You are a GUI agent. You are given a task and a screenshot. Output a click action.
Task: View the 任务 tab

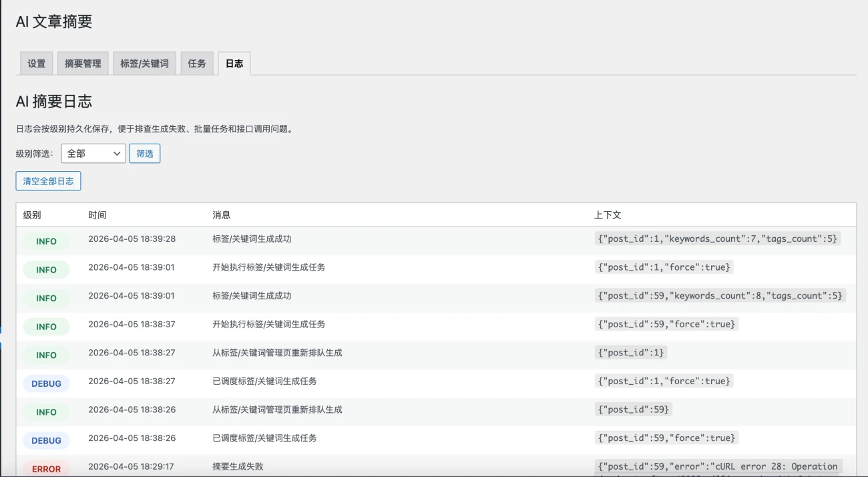point(196,63)
